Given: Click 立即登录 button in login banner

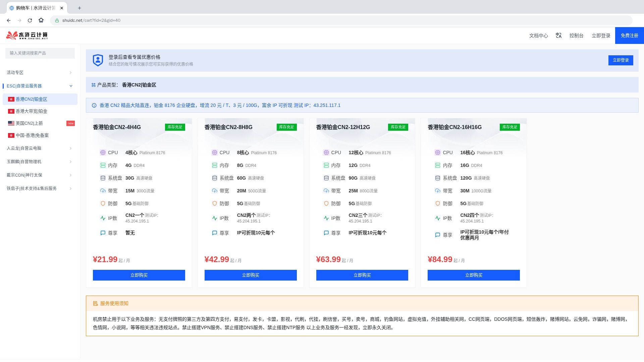Looking at the screenshot, I should [x=621, y=60].
